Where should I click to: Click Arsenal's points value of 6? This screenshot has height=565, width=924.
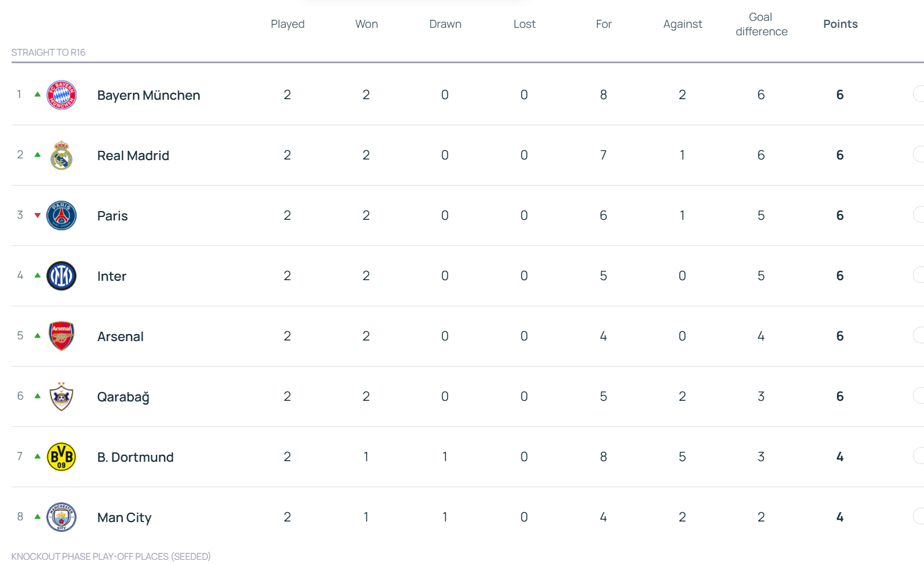pyautogui.click(x=840, y=336)
